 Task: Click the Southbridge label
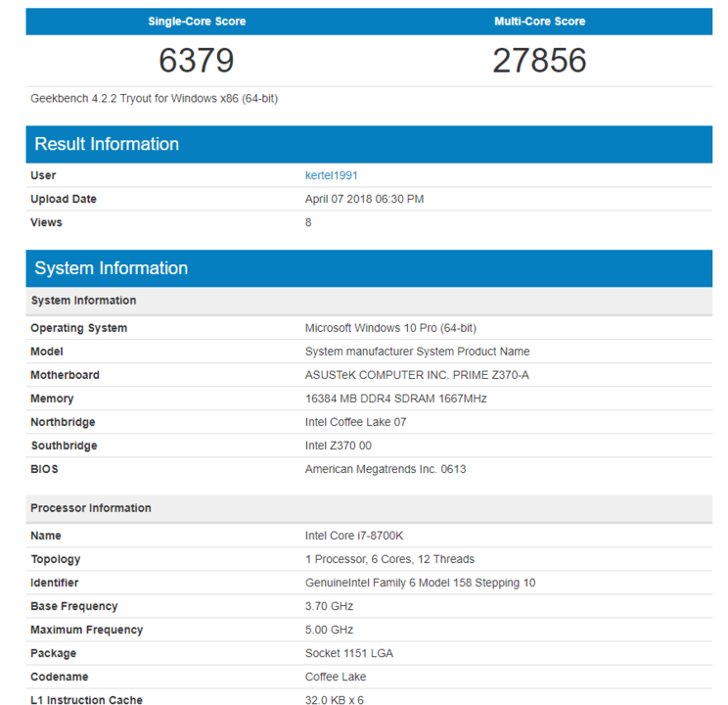pyautogui.click(x=64, y=446)
